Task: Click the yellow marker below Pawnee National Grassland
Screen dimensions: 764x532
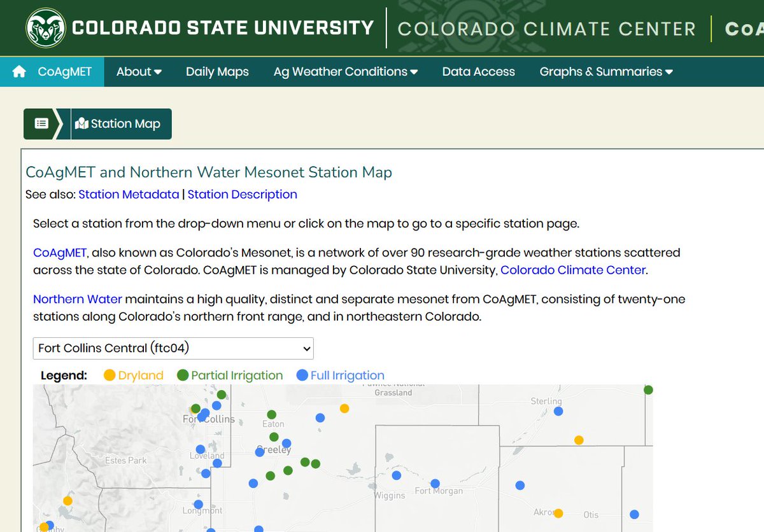Action: coord(344,409)
